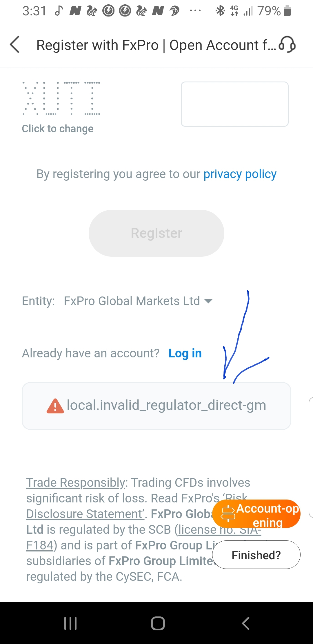The image size is (313, 644).
Task: Tap the Finished? button
Action: 256,555
